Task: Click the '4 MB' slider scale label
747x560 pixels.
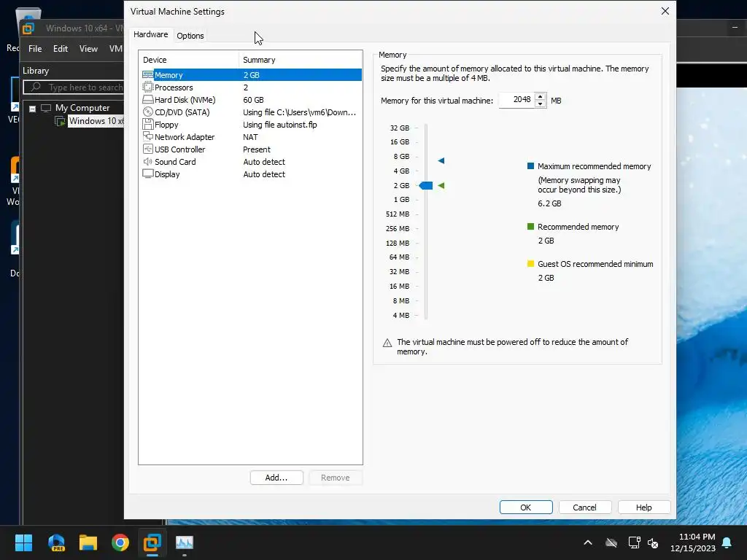Action: pos(400,315)
